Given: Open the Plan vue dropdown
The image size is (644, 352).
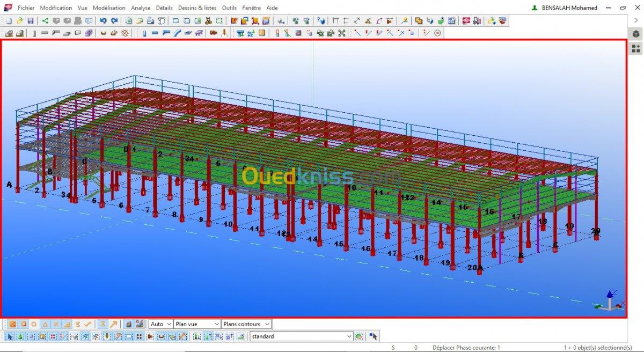Looking at the screenshot, I should tap(197, 324).
